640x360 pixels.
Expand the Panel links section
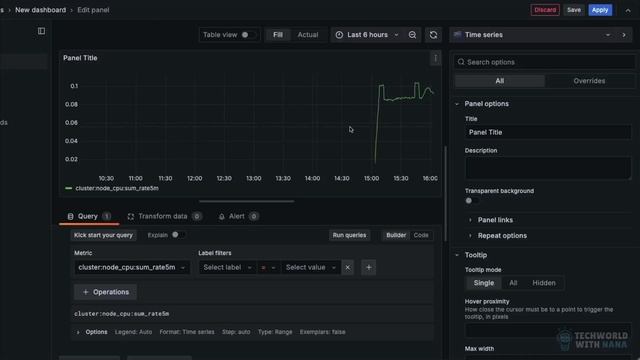(x=495, y=220)
